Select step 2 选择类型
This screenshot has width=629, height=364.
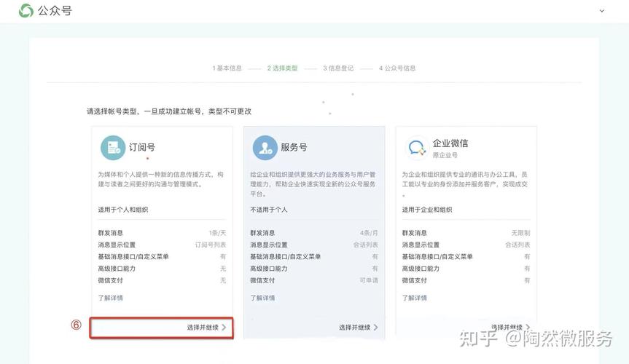click(282, 68)
